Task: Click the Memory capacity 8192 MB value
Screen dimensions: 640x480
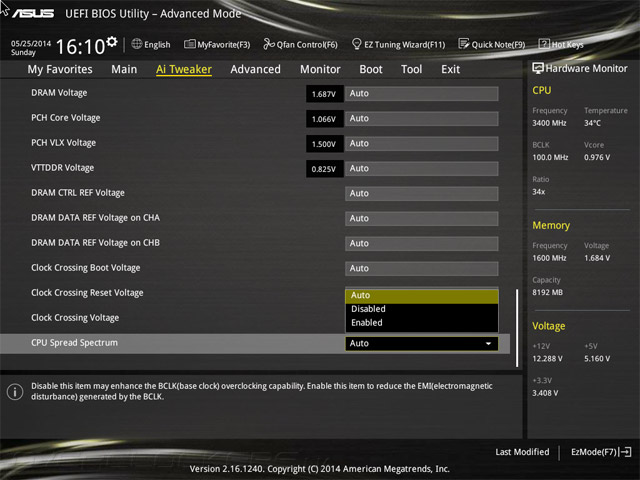Action: click(547, 293)
